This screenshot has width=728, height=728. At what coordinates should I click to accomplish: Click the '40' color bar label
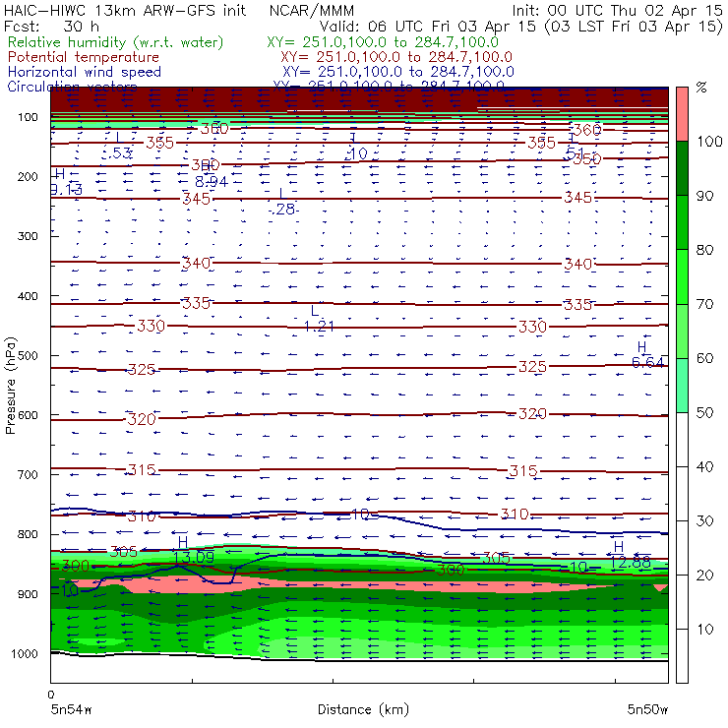(704, 466)
